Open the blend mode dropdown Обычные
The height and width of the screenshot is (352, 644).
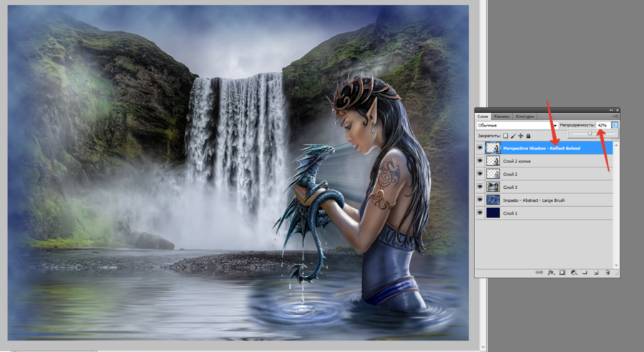(517, 125)
